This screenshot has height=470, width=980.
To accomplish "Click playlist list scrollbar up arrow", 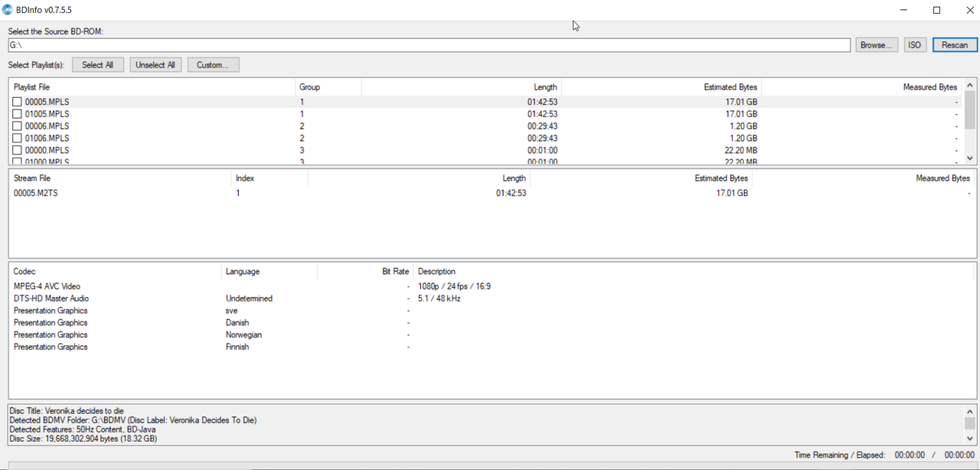I will 970,86.
